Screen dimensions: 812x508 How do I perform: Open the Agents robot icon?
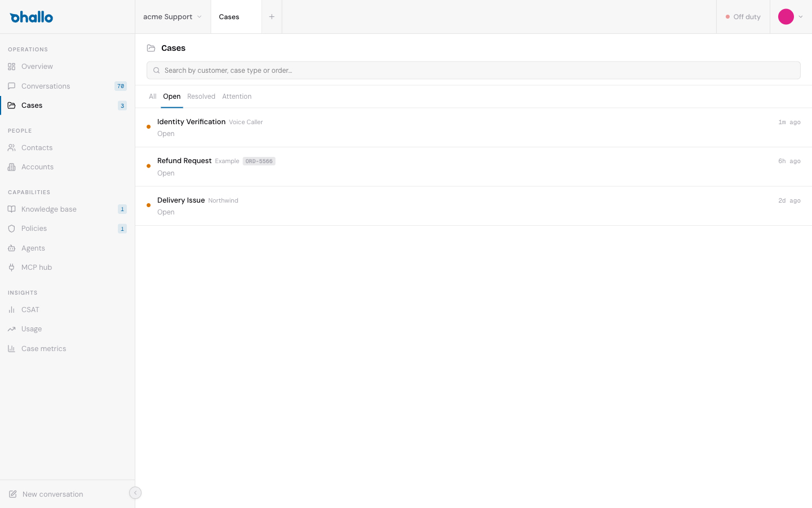pos(11,248)
